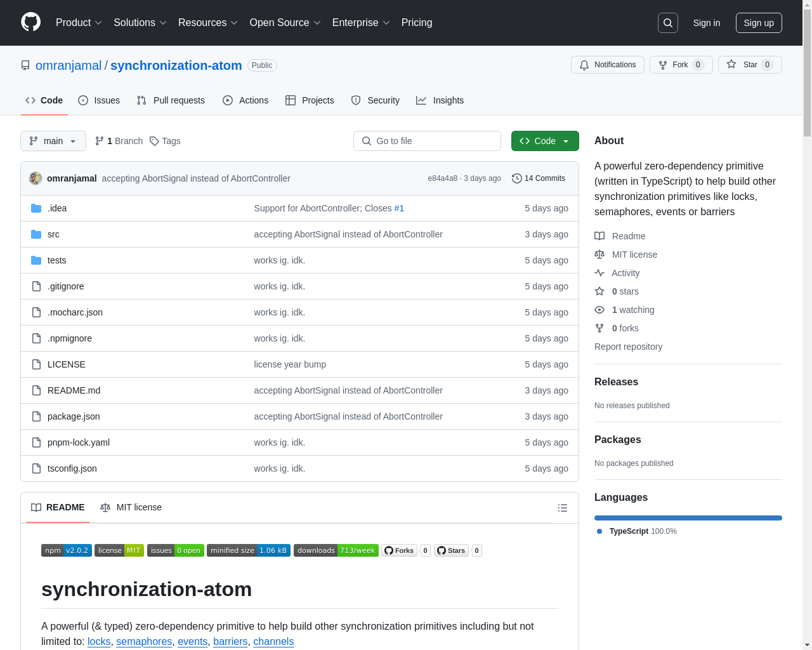Click the branch icon next to 1 Branch
Viewport: 812px width, 650px height.
tap(100, 141)
